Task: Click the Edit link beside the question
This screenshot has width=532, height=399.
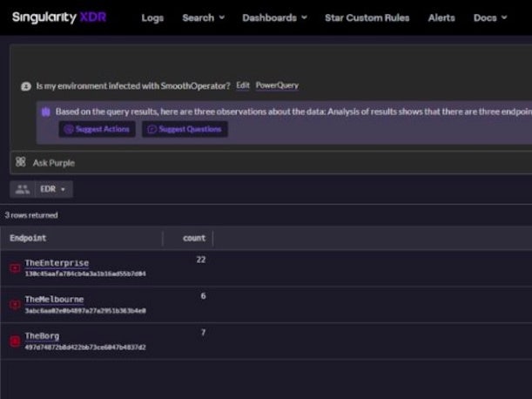Action: (243, 85)
